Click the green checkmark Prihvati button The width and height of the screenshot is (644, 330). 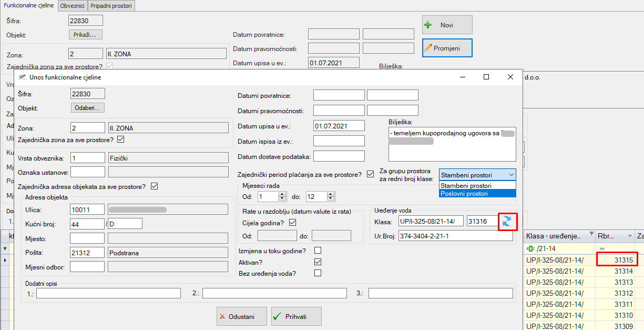click(296, 316)
